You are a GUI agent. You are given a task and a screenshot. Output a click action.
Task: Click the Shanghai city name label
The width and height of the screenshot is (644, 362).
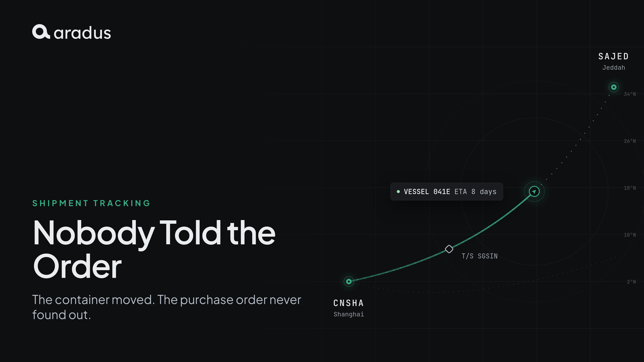[x=349, y=314]
